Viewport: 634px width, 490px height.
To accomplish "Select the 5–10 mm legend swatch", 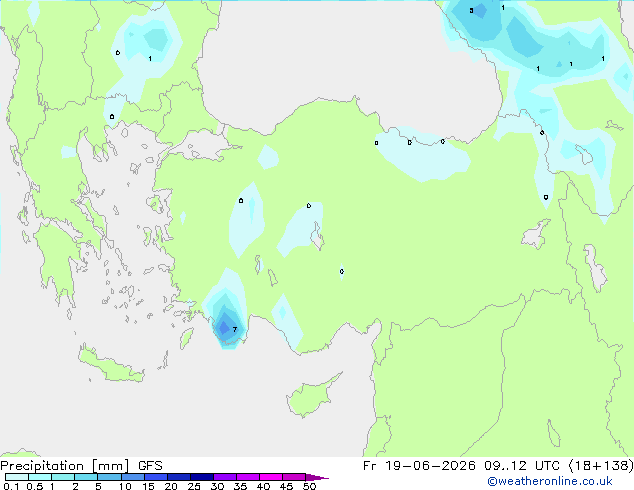I will [x=109, y=477].
